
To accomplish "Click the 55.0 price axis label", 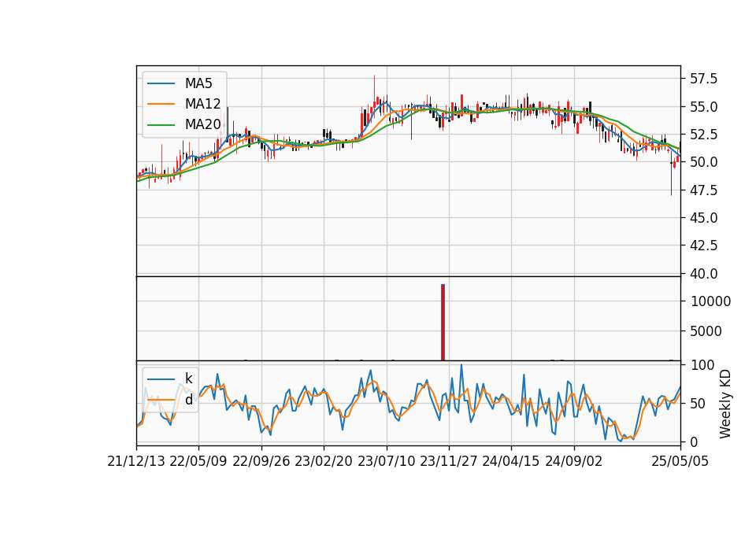I will [703, 106].
